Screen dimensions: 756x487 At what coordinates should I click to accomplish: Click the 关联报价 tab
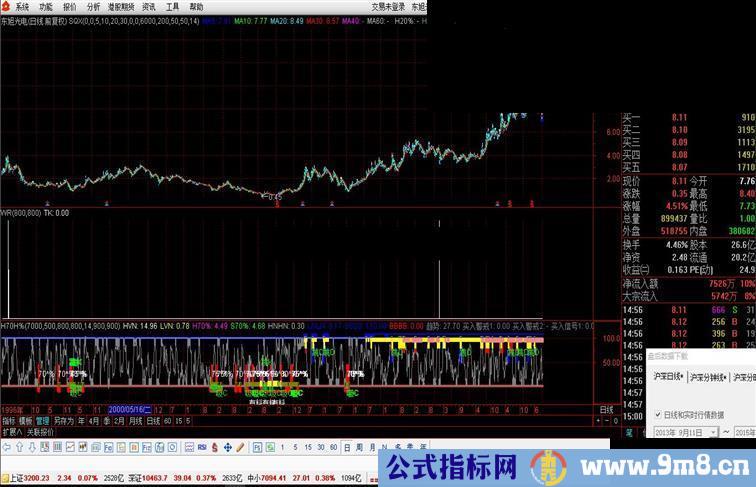pos(40,432)
